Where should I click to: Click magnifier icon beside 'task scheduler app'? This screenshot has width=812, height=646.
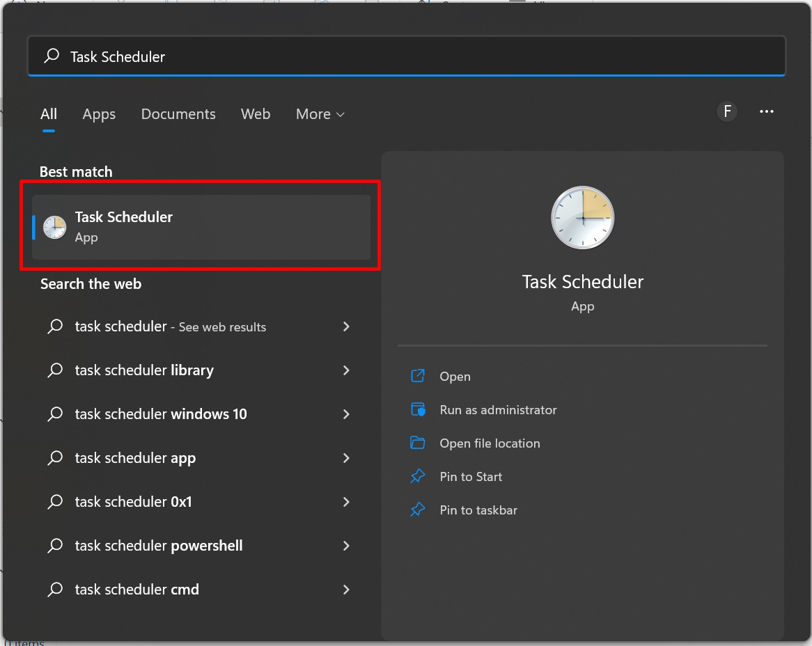point(55,458)
